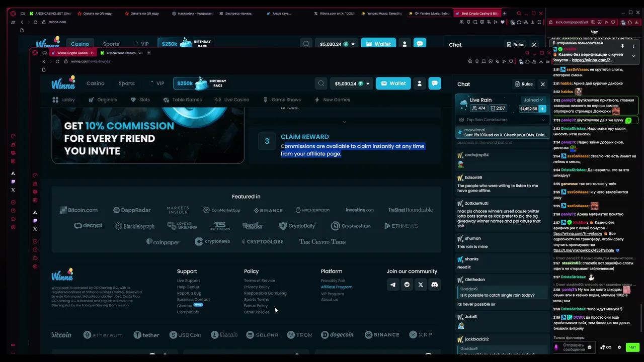
Task: Open the Provably Fair link
Action: click(x=333, y=281)
